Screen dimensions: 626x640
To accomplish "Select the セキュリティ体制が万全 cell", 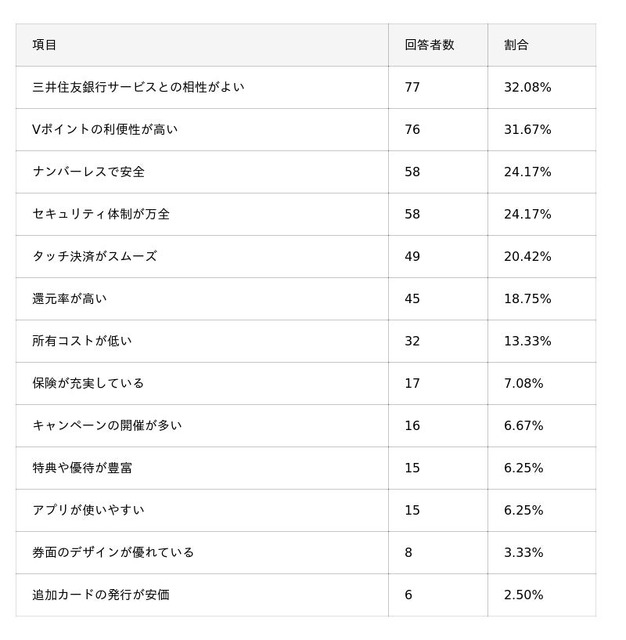I will [x=101, y=214].
